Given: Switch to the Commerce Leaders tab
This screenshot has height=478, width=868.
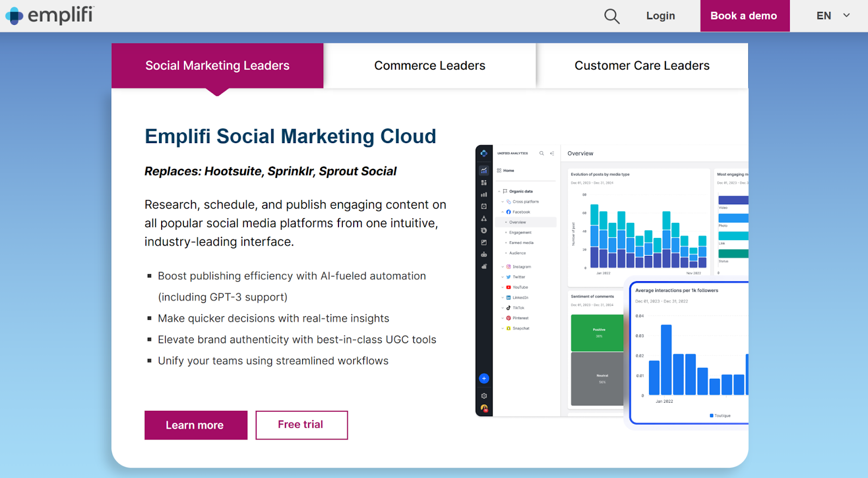Looking at the screenshot, I should 430,66.
